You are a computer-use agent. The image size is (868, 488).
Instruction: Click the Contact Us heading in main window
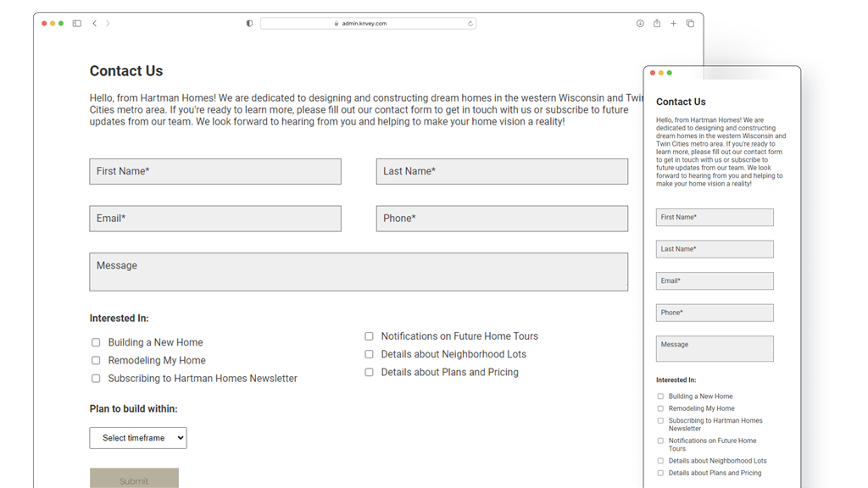(126, 71)
